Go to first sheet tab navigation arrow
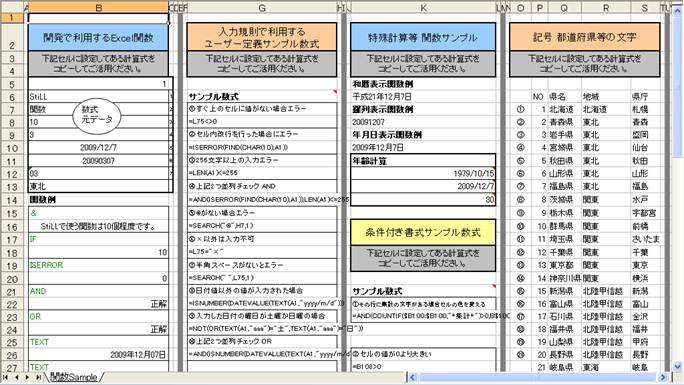 [x=6, y=377]
